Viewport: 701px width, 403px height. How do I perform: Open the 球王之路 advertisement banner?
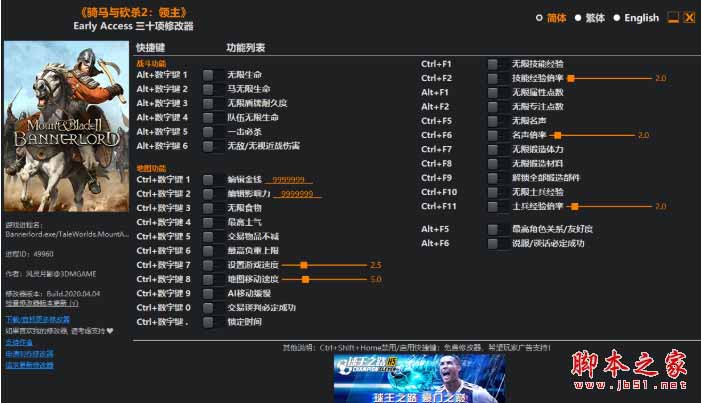click(x=419, y=378)
